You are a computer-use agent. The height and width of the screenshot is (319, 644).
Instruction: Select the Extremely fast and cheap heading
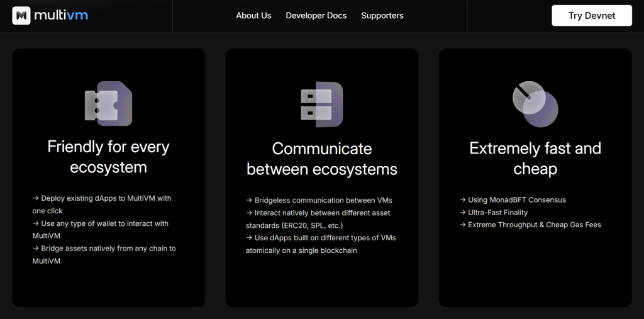coord(535,159)
